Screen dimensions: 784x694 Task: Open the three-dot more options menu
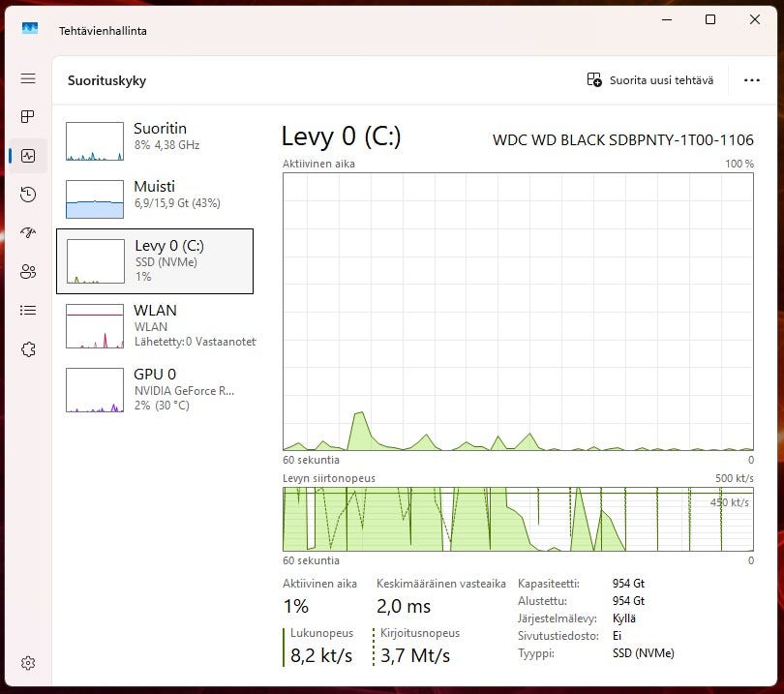[x=751, y=80]
